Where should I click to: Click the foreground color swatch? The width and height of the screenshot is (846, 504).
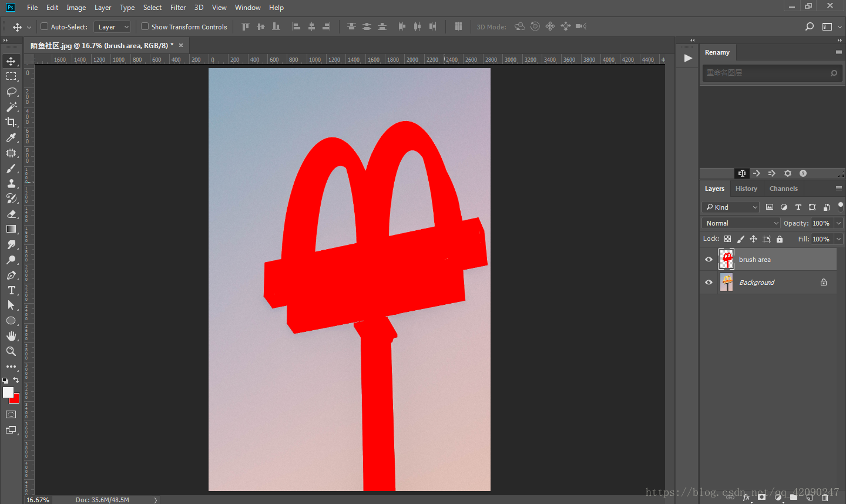click(8, 392)
